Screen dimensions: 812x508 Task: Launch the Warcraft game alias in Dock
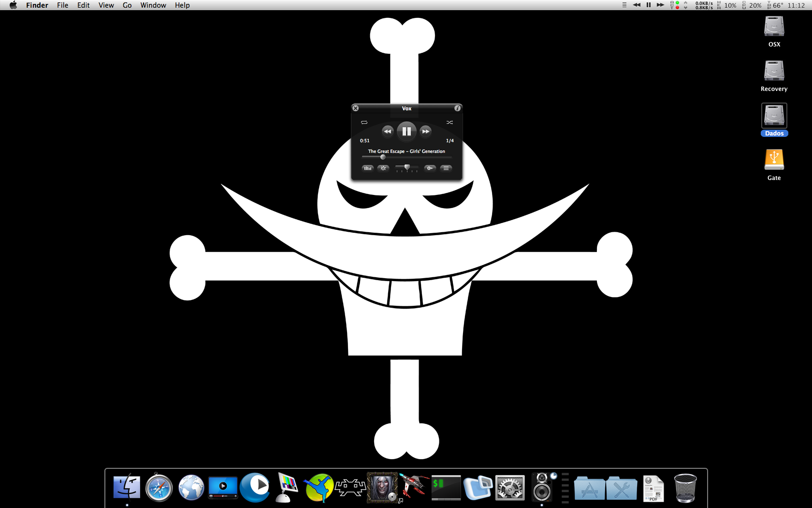point(382,487)
